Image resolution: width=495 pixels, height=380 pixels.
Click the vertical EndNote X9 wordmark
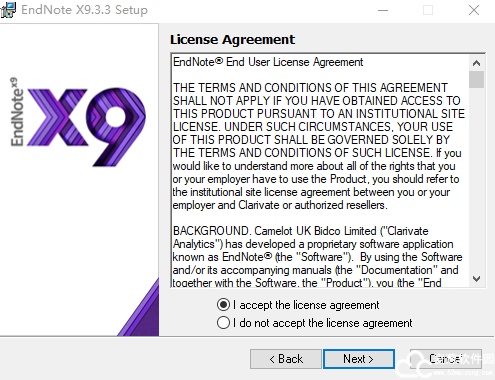click(x=17, y=112)
